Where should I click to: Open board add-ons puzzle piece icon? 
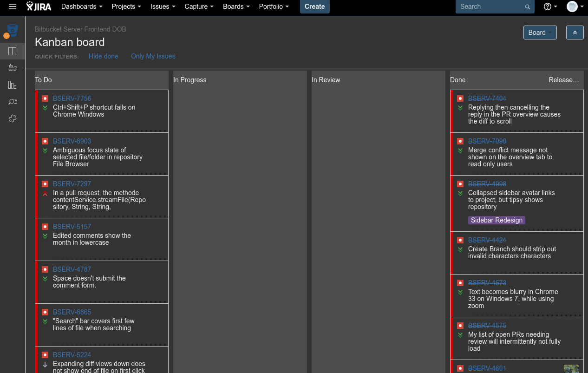pos(13,118)
